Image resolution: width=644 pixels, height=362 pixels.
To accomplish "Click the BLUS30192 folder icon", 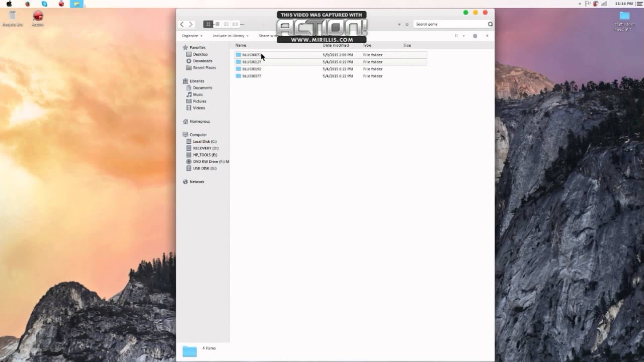I will point(238,69).
